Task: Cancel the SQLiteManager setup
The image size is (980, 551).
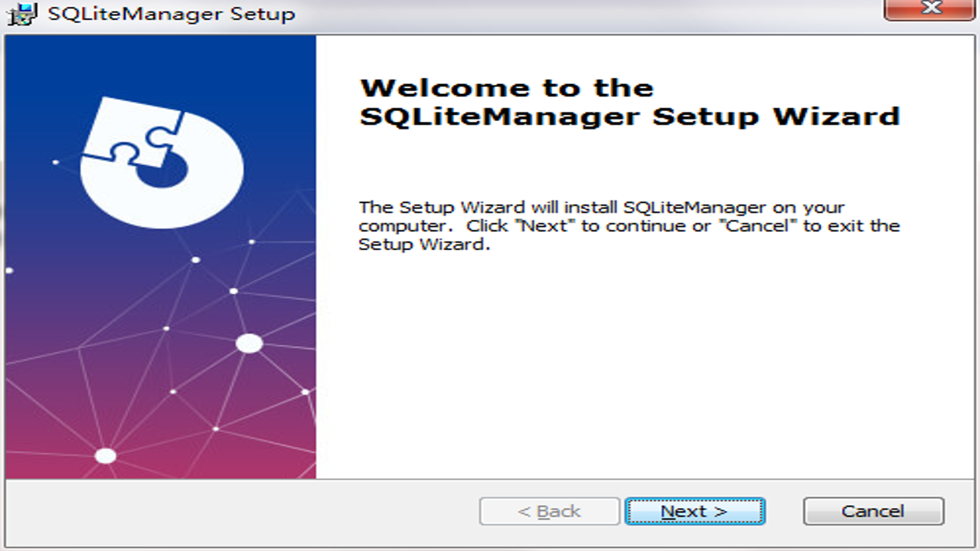Action: tap(873, 511)
